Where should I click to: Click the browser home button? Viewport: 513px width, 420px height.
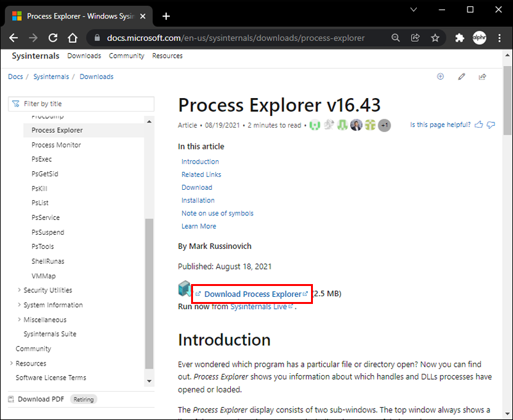(x=73, y=38)
